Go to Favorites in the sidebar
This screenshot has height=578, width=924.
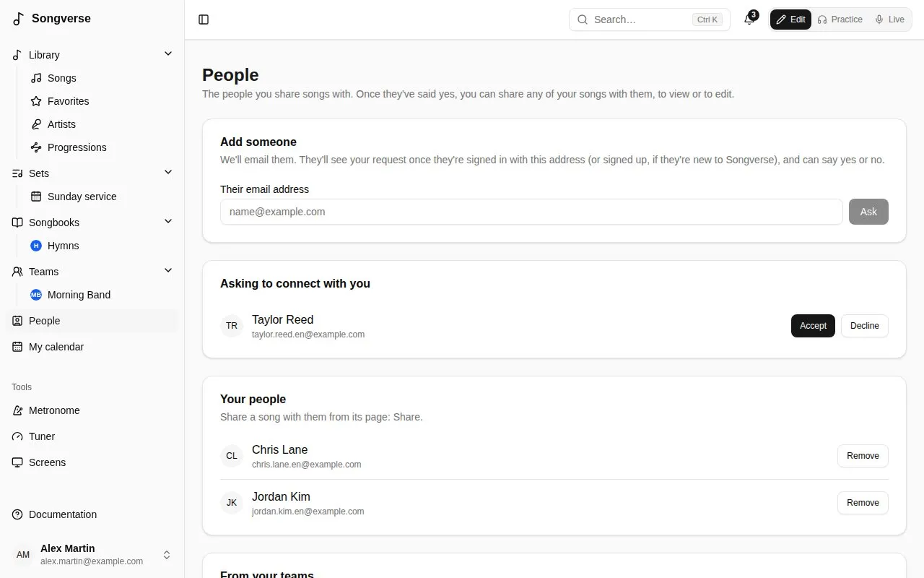(100, 101)
